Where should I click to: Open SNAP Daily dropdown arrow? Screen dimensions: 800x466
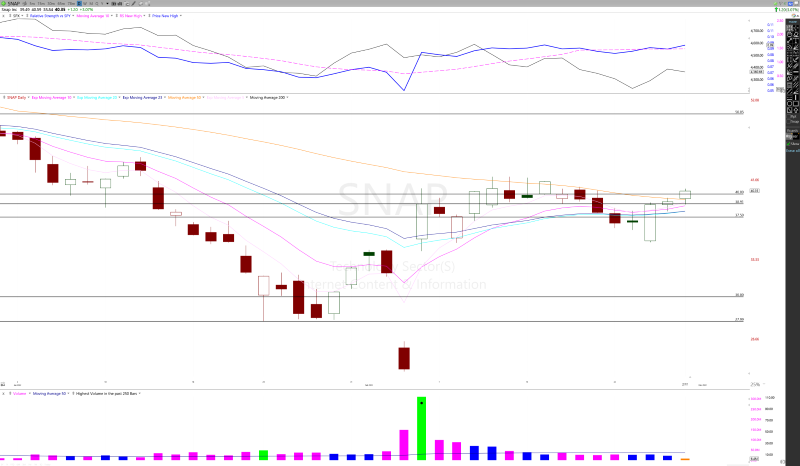[x=29, y=97]
